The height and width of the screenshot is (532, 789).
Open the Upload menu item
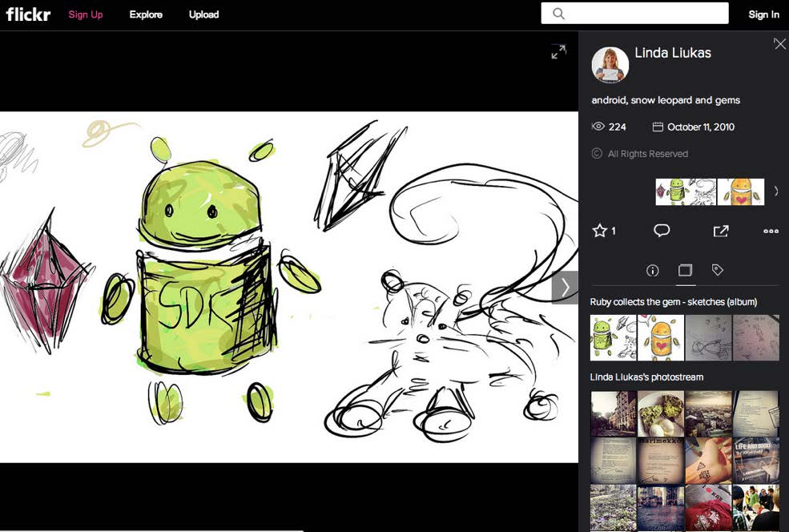click(x=203, y=14)
